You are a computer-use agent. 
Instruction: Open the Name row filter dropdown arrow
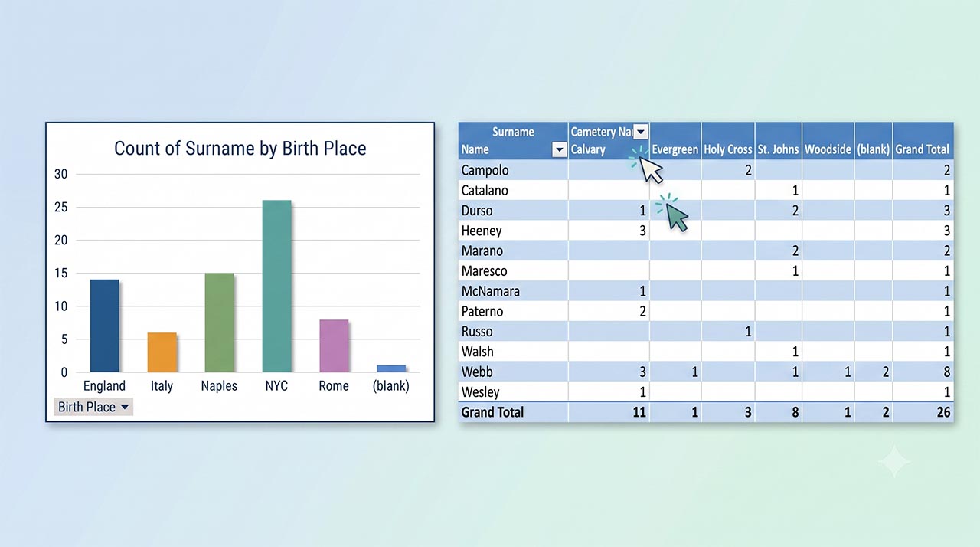tap(559, 150)
